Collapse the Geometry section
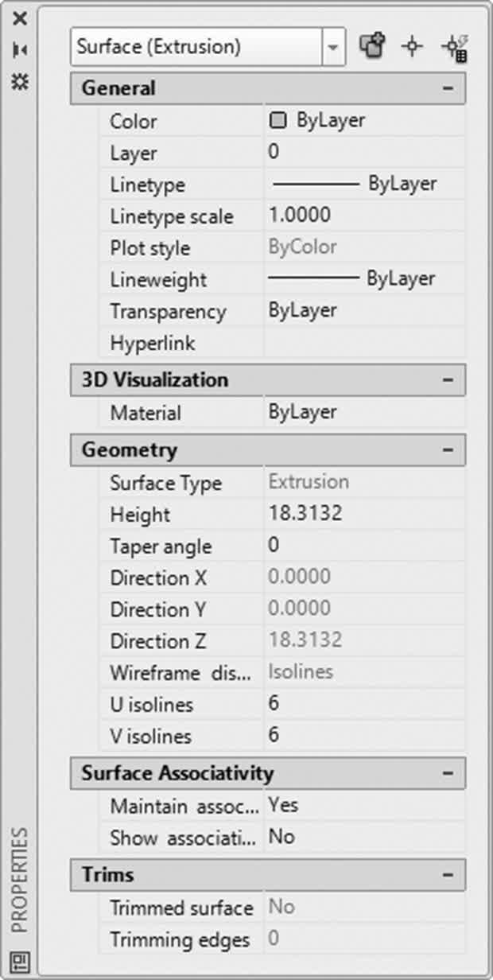The width and height of the screenshot is (493, 980). click(x=448, y=449)
